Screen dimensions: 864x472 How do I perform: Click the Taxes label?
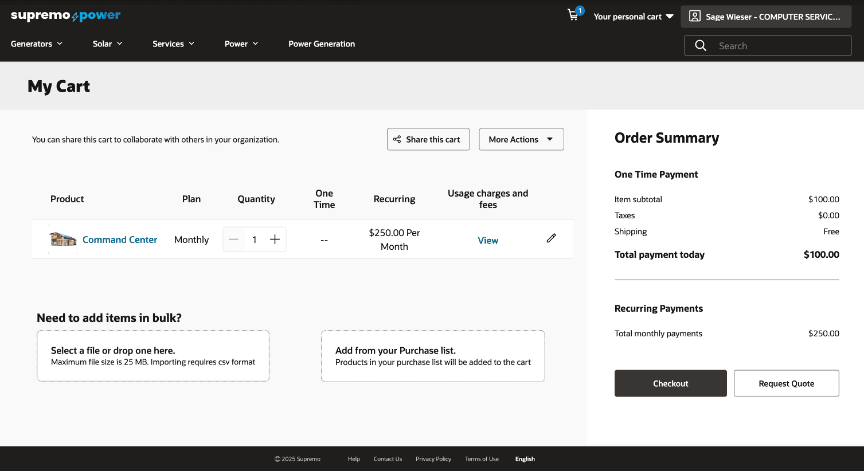tap(625, 215)
